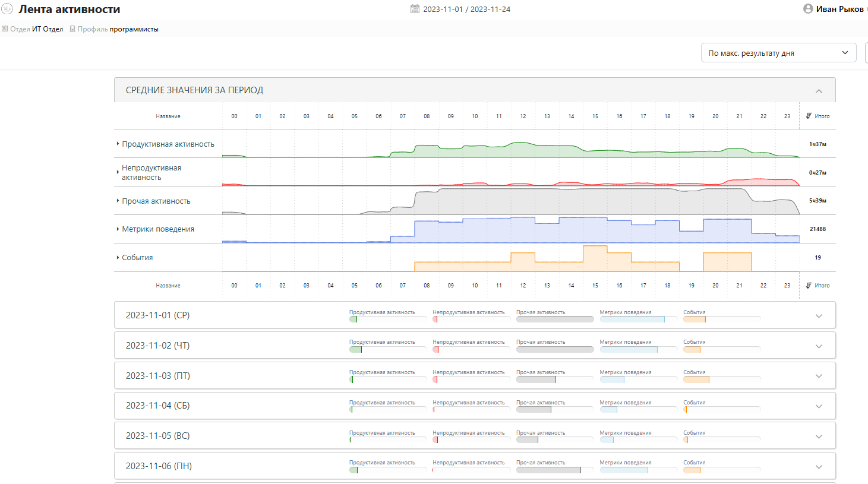The image size is (868, 484).
Task: Click the Профиль profile icon
Action: click(72, 29)
